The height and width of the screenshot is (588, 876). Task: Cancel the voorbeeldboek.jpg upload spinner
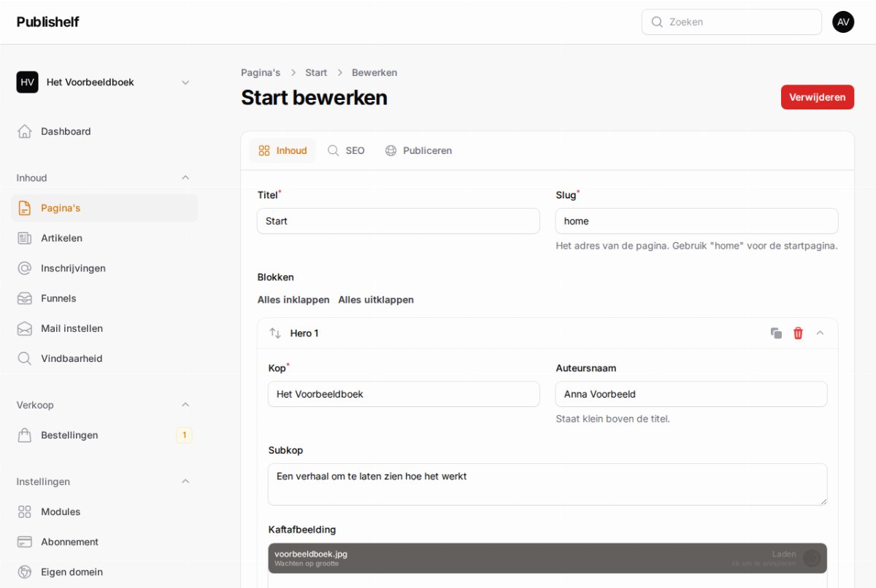[x=812, y=558]
